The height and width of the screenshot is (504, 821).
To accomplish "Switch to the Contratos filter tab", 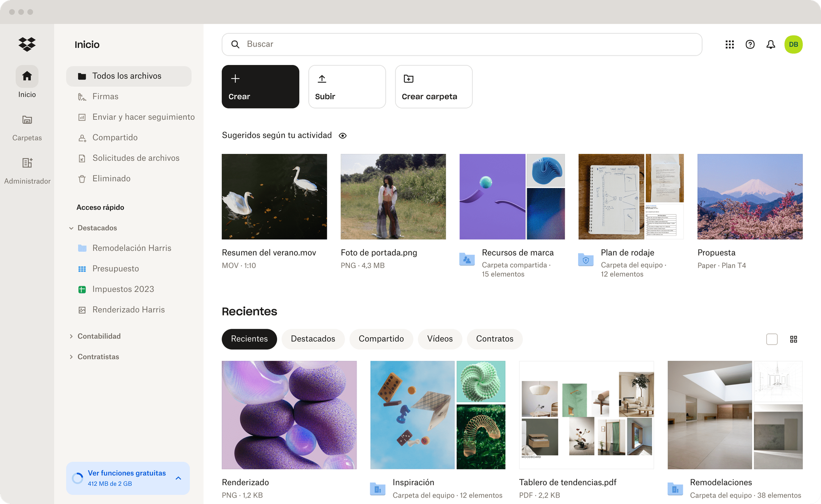I will coord(495,339).
